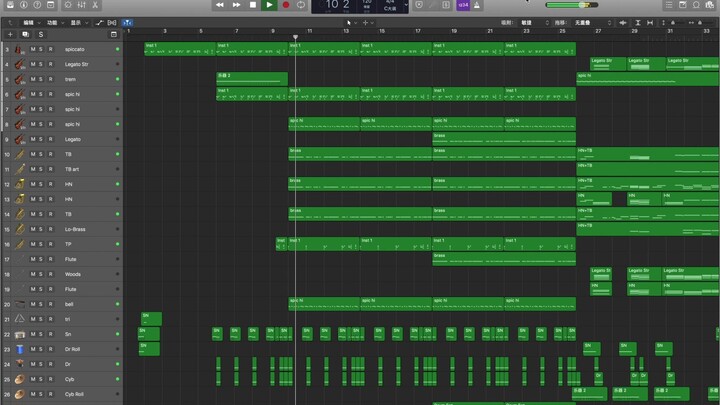The image size is (720, 405).
Task: Open the Editors scissors icon
Action: coord(95,5)
